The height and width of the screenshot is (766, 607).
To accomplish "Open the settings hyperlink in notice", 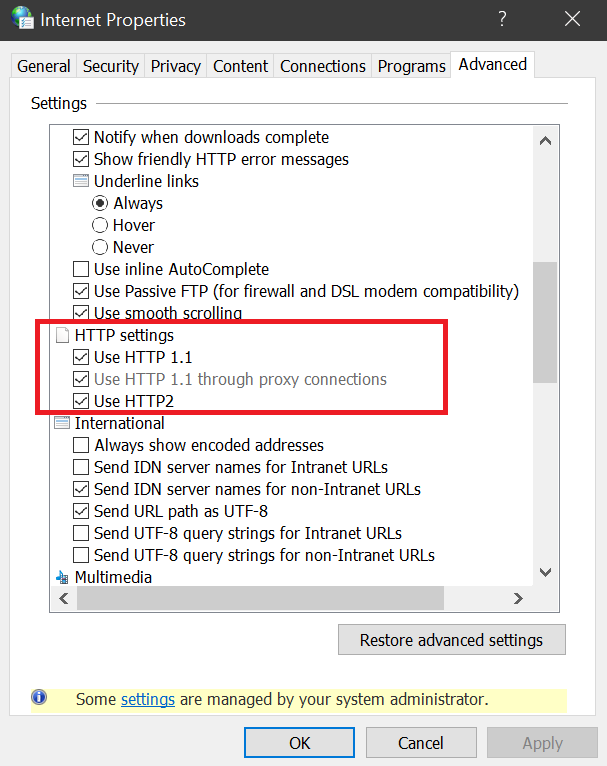I will click(x=148, y=700).
